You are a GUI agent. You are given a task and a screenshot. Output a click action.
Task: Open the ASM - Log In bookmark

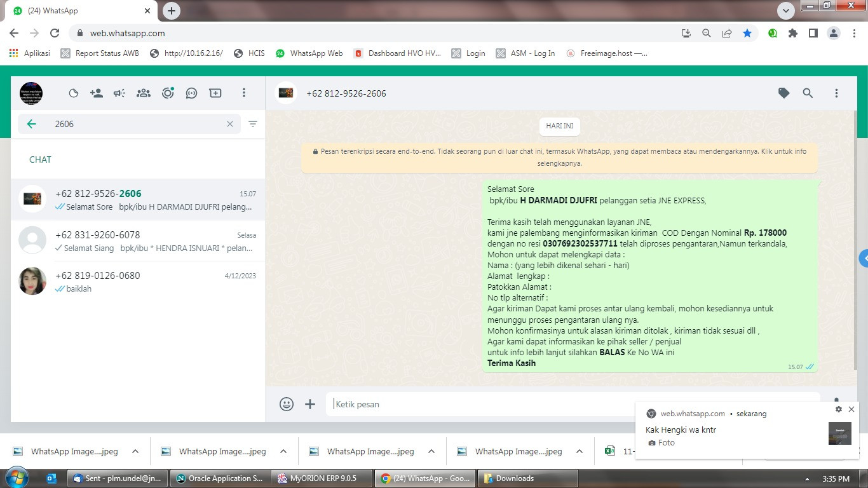(x=526, y=53)
